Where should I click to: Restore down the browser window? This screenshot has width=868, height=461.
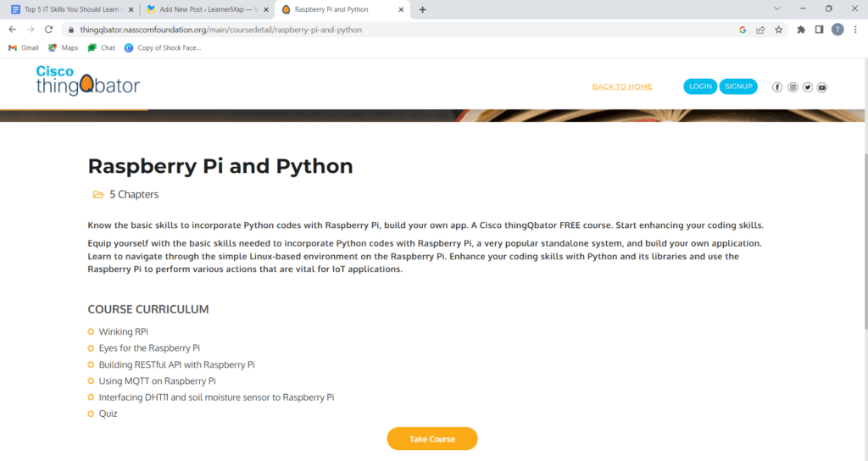point(829,8)
